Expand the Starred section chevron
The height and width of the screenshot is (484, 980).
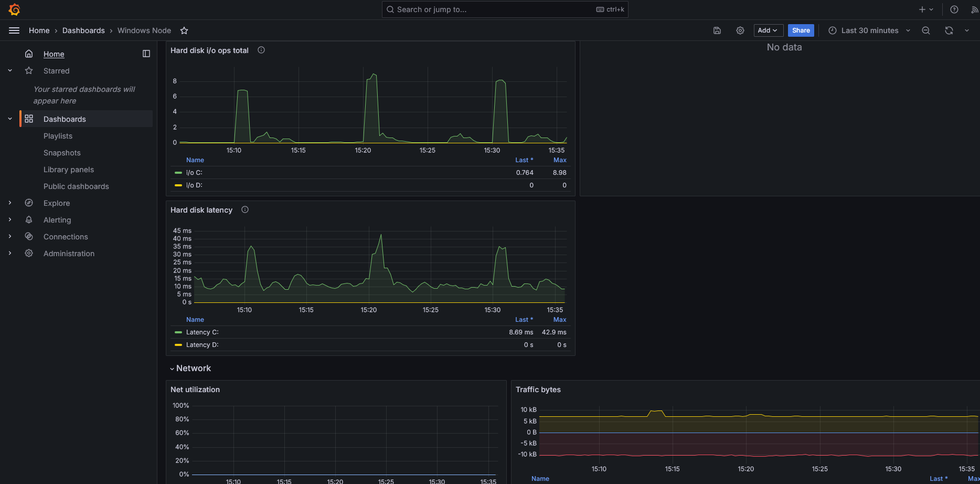click(x=10, y=70)
